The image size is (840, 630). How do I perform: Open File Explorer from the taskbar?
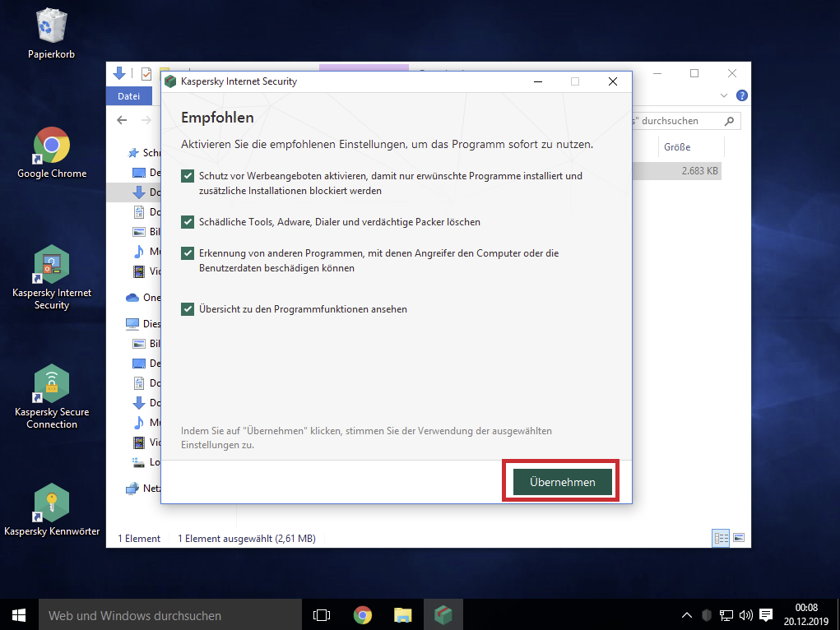click(403, 615)
